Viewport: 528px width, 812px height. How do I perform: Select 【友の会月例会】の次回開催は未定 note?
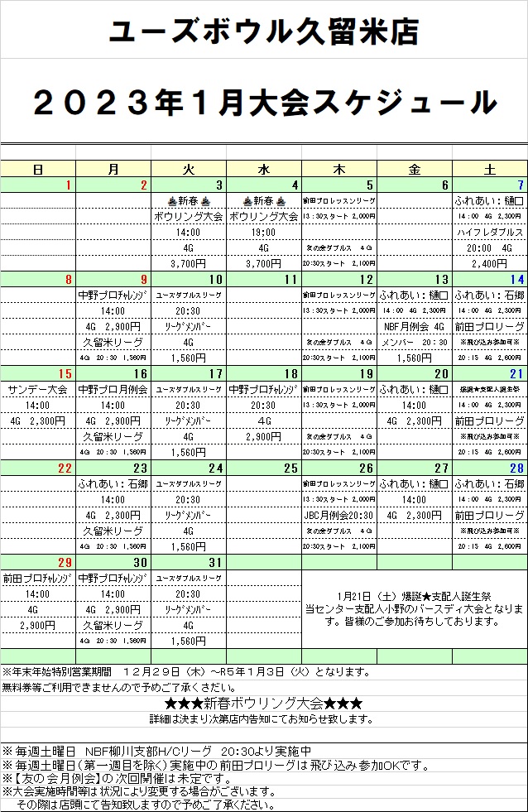(x=117, y=778)
